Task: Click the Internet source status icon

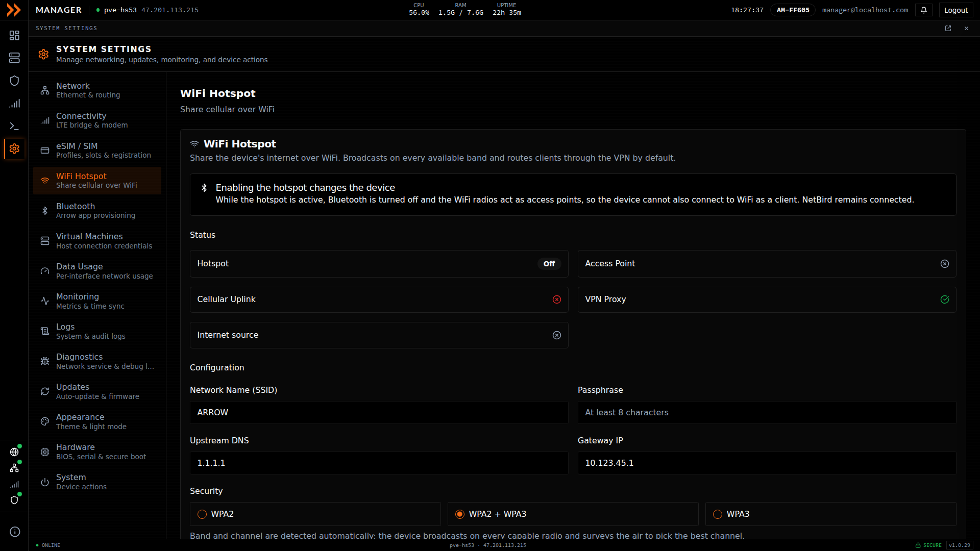Action: pos(557,335)
